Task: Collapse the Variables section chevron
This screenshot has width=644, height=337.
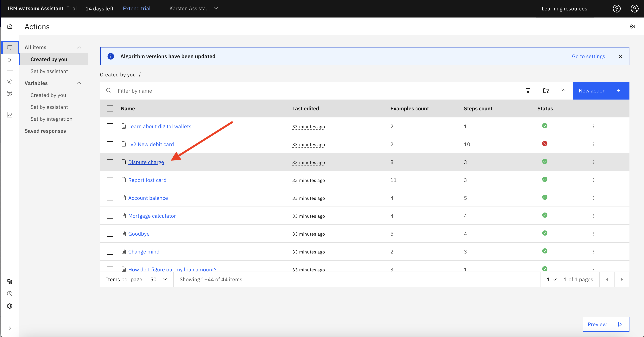Action: click(x=79, y=83)
